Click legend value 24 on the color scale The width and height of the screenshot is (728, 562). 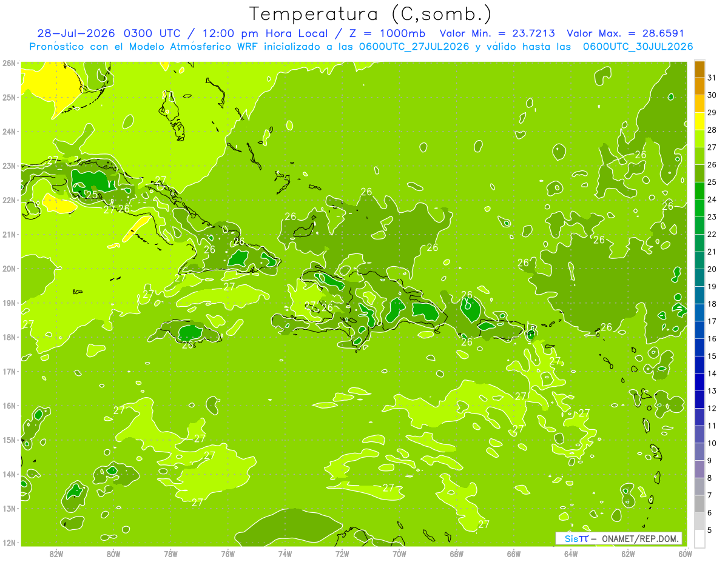(712, 199)
